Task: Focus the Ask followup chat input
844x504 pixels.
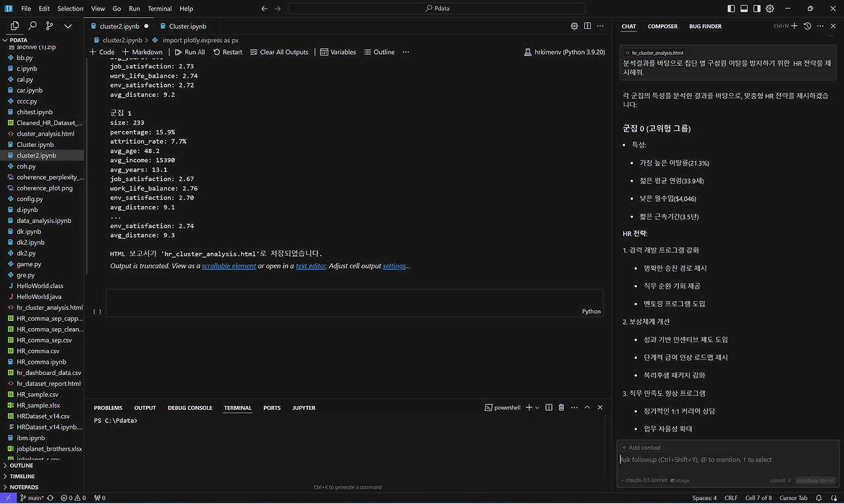Action: [728, 460]
